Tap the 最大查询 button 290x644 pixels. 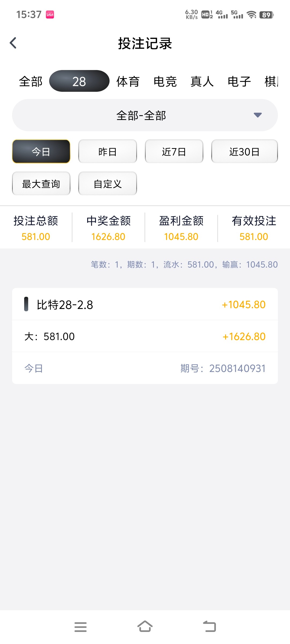click(41, 184)
